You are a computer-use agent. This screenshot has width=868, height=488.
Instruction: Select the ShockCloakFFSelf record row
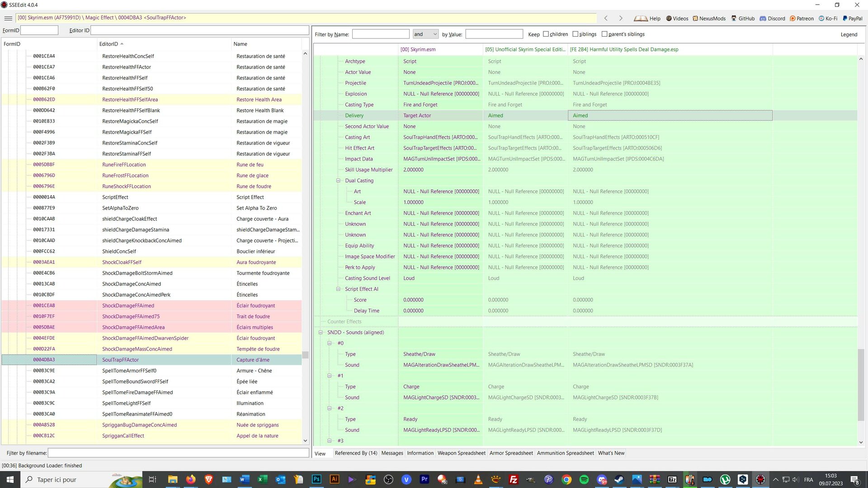click(151, 262)
